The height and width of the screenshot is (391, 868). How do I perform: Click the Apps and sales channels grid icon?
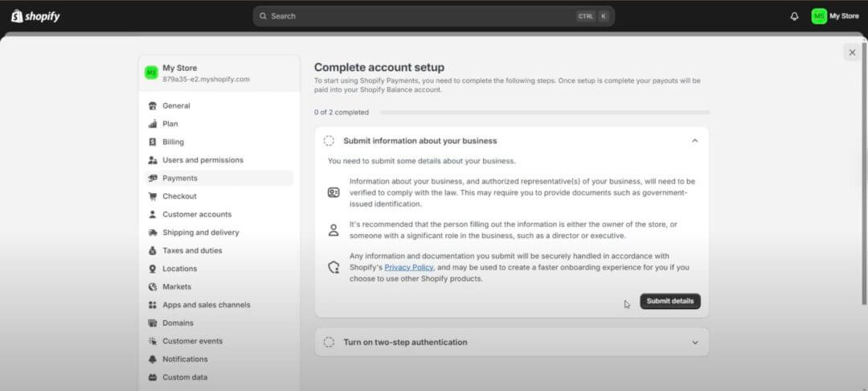[x=153, y=305]
